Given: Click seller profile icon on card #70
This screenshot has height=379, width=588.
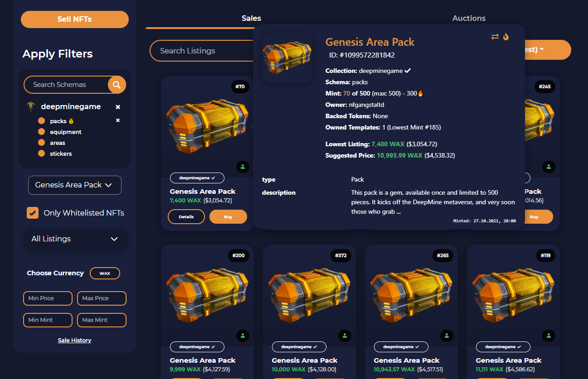Looking at the screenshot, I should [243, 167].
